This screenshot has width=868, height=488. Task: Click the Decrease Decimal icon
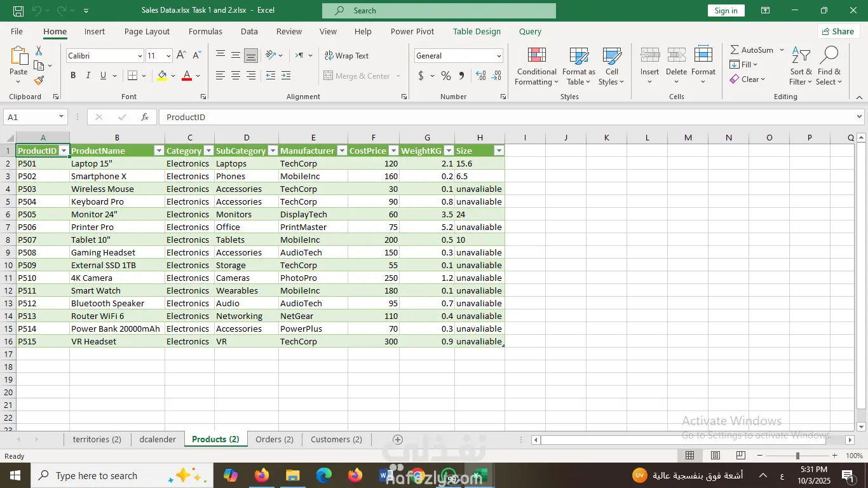click(x=496, y=76)
